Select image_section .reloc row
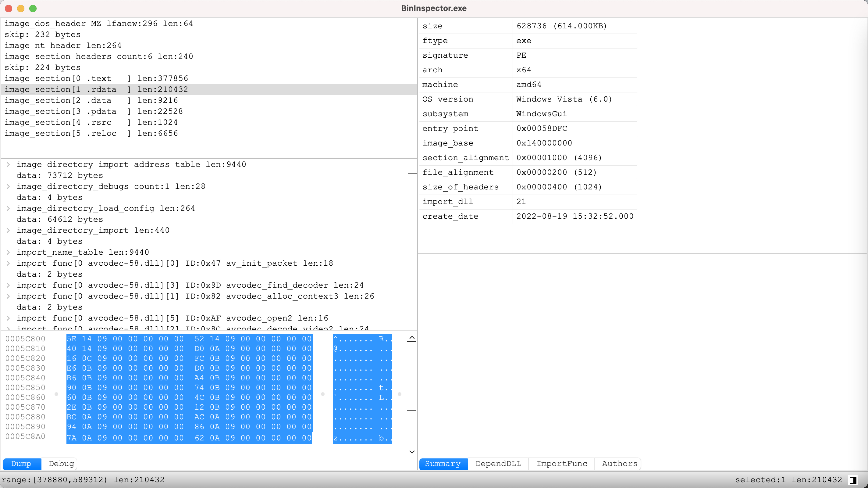The image size is (868, 488). pos(91,134)
